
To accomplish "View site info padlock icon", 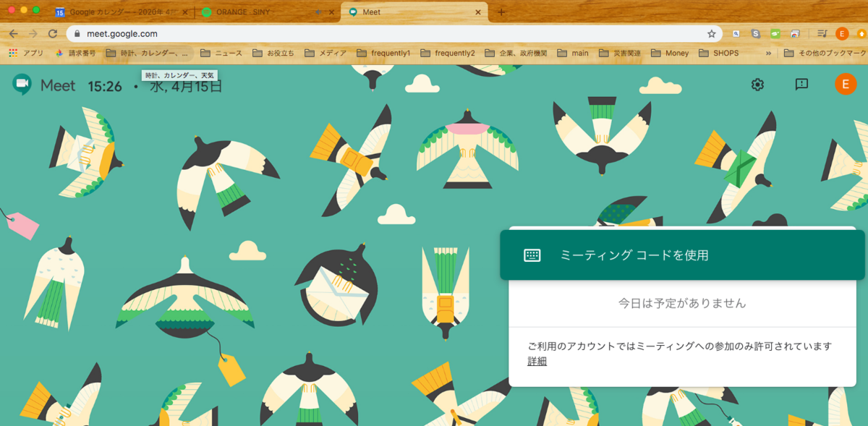I will (77, 33).
